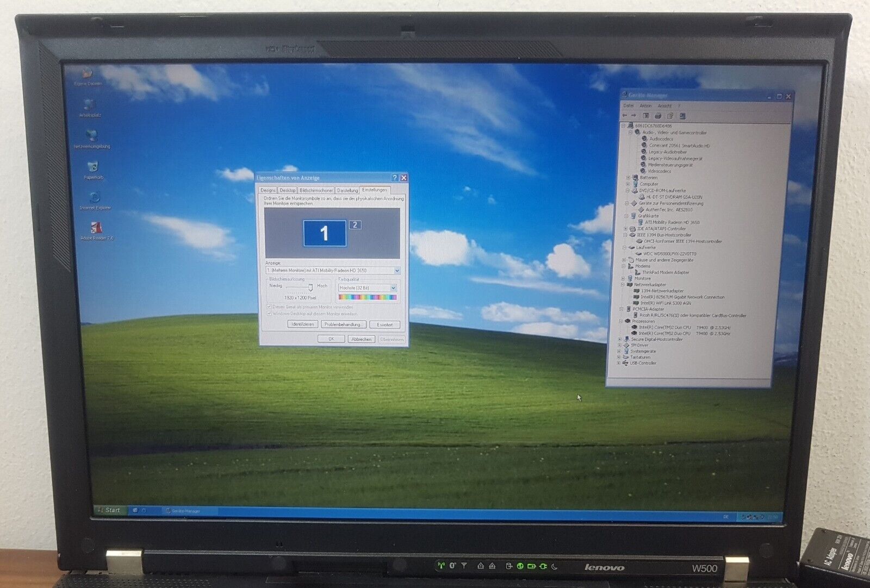Open the Anzeige monitor selection dropdown
870x588 pixels.
coord(397,271)
